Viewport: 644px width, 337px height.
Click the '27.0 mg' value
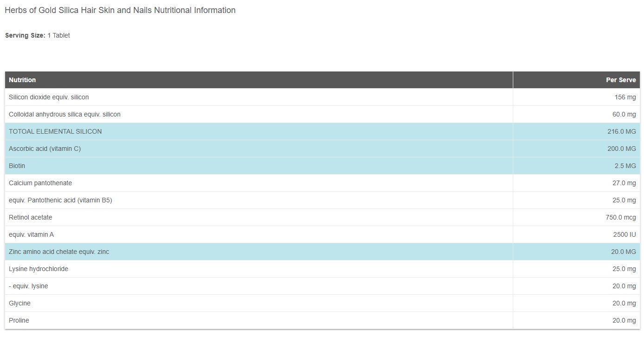pyautogui.click(x=624, y=183)
